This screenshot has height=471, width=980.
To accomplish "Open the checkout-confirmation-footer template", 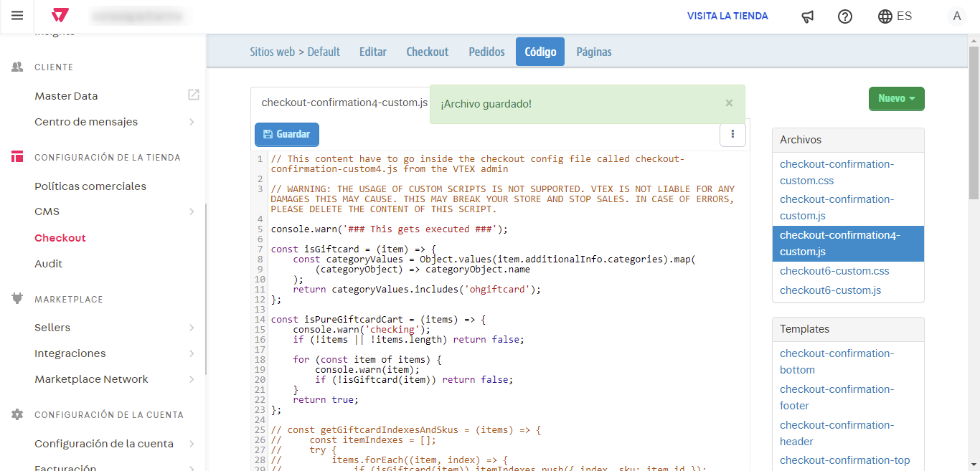I will 837,397.
